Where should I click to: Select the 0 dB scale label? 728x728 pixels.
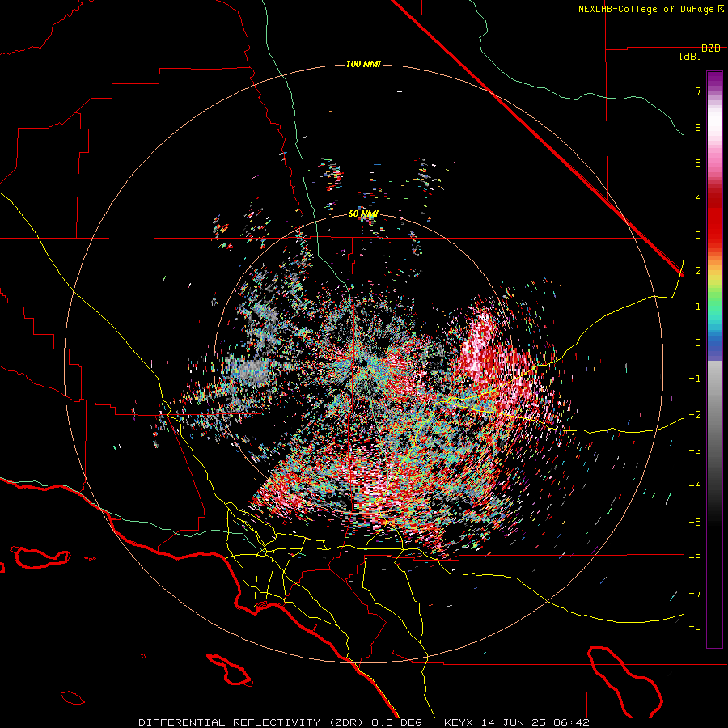[698, 343]
